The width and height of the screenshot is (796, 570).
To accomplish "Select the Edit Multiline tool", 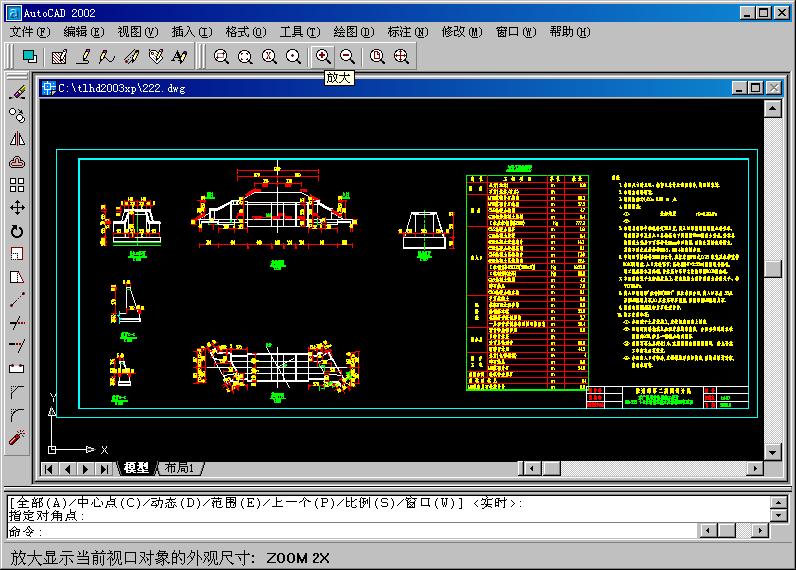I will [x=131, y=56].
